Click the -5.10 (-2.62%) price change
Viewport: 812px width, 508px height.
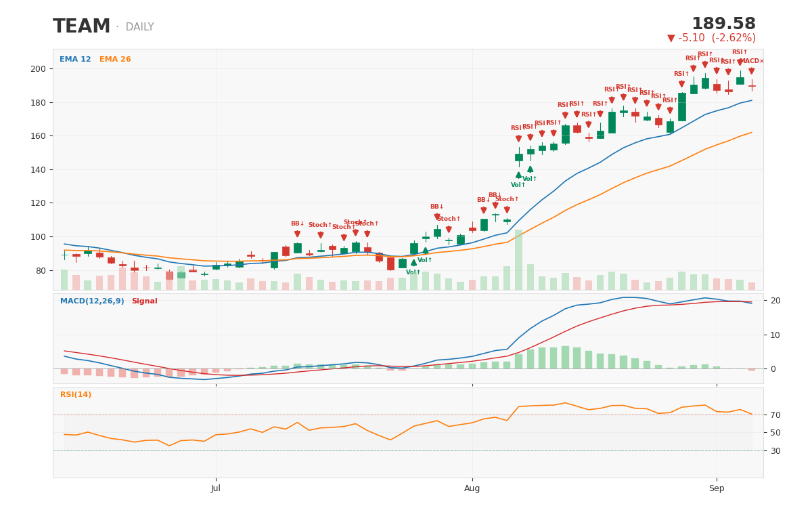point(711,39)
